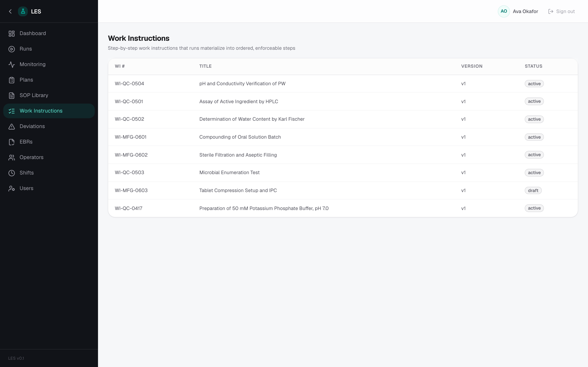Open the Ava Okafor user avatar
The height and width of the screenshot is (367, 588).
504,11
